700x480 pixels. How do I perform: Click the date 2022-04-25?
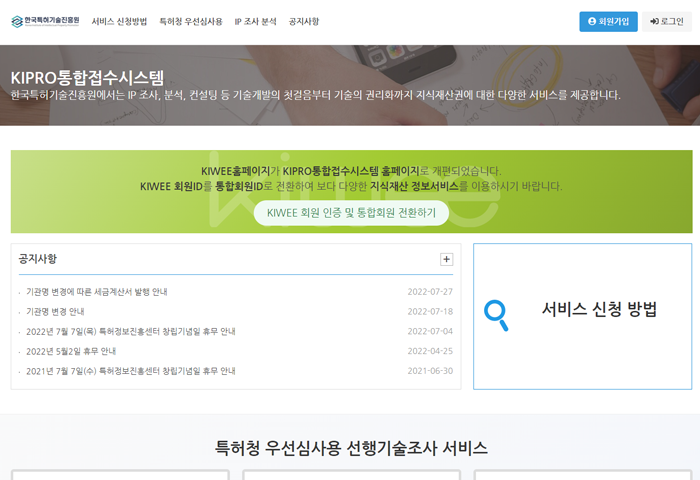[430, 351]
